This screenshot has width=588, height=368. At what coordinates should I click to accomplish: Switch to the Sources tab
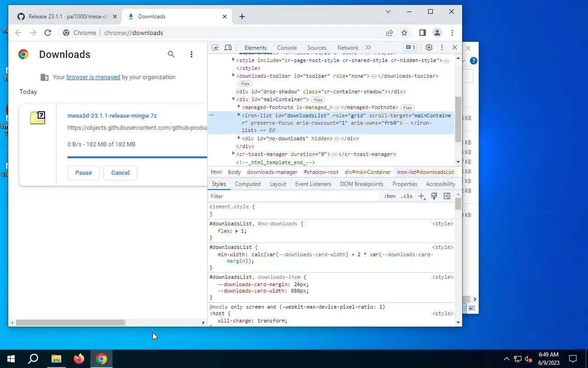click(317, 48)
